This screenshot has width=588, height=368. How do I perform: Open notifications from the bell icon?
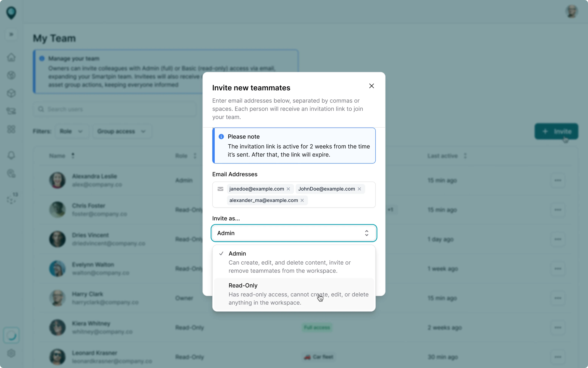[11, 155]
